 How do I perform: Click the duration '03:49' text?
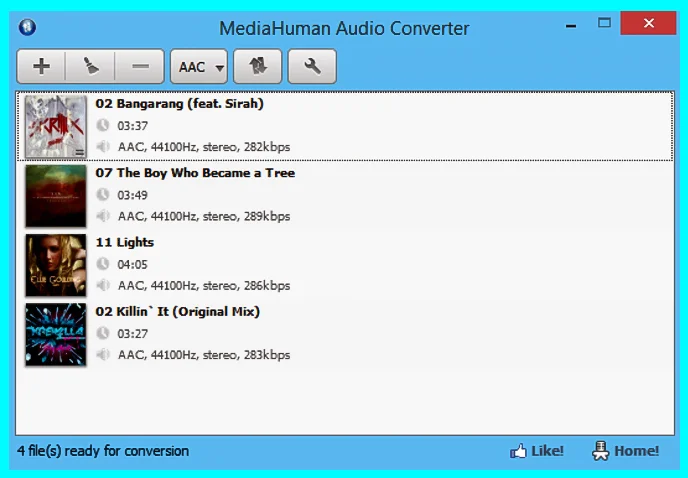[133, 195]
